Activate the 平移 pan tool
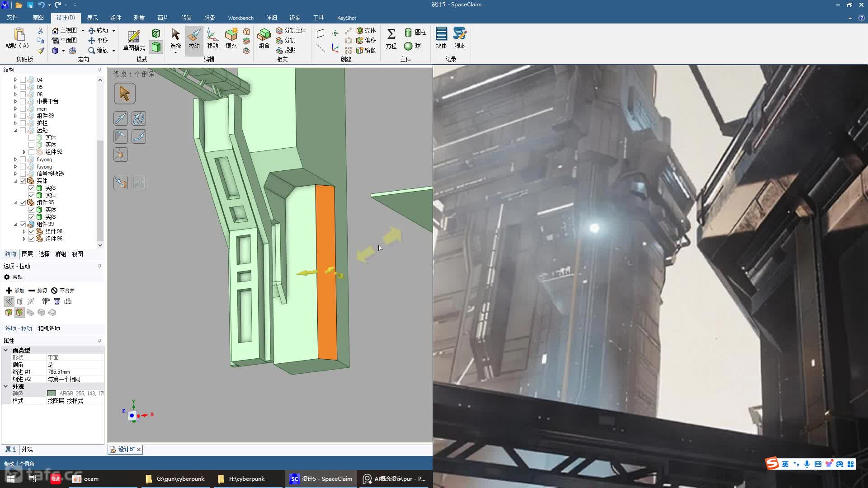868x488 pixels. (98, 40)
